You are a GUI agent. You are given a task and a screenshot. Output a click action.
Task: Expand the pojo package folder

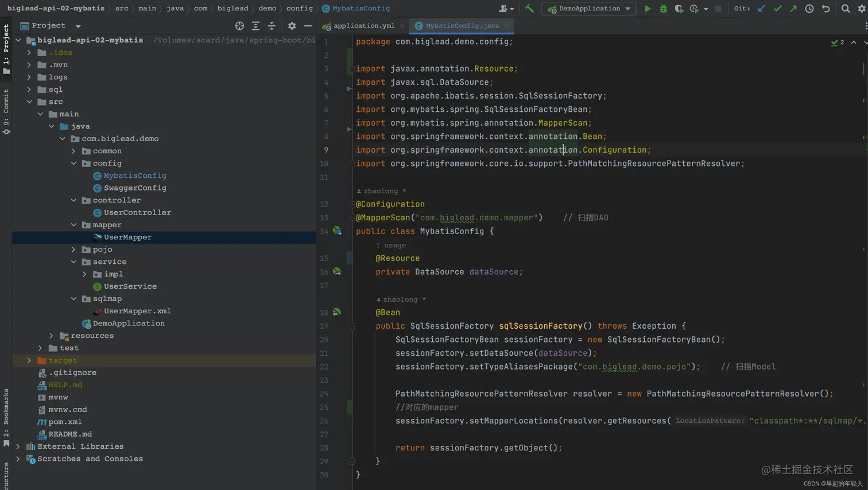pos(73,250)
